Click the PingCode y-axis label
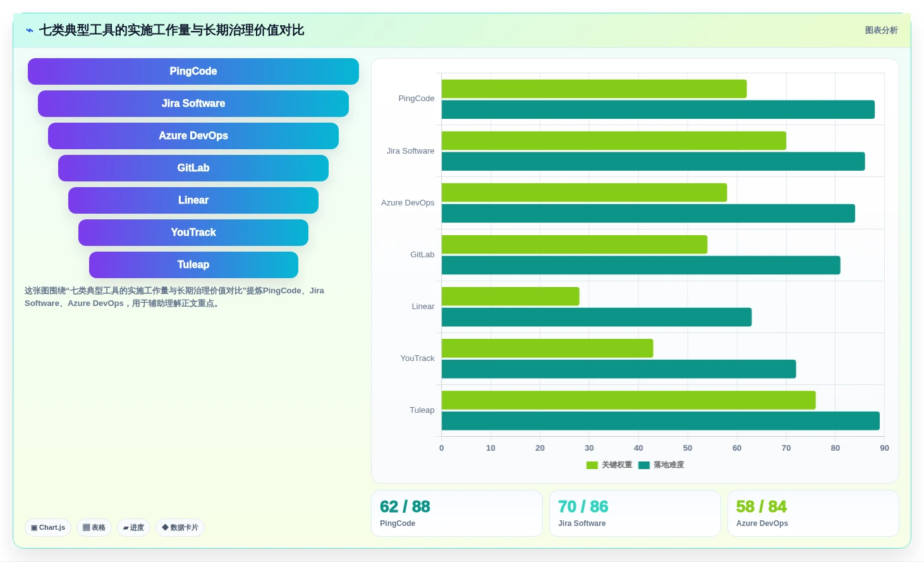This screenshot has width=924, height=562. point(416,99)
